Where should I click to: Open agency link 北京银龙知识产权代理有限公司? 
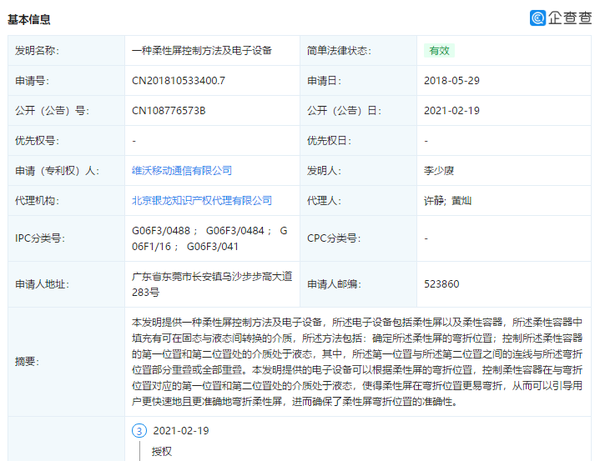point(202,200)
